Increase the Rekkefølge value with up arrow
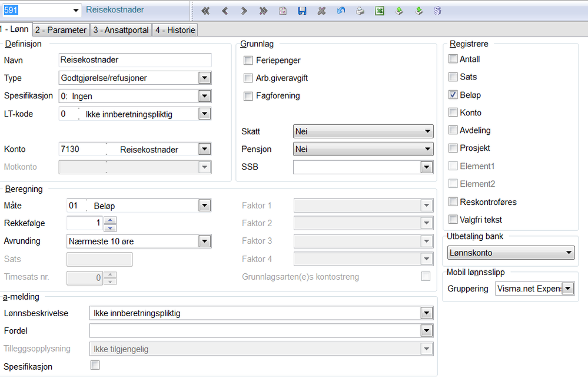The width and height of the screenshot is (588, 381). pos(110,220)
